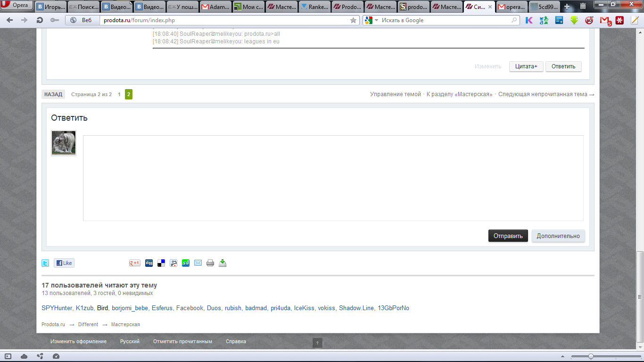The height and width of the screenshot is (362, 644).
Task: Click the Веб site info badge
Action: [83, 20]
